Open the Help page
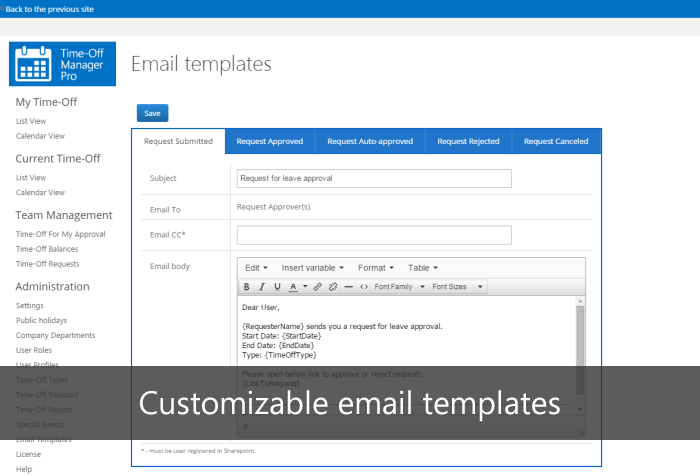This screenshot has height=476, width=700. coord(24,469)
